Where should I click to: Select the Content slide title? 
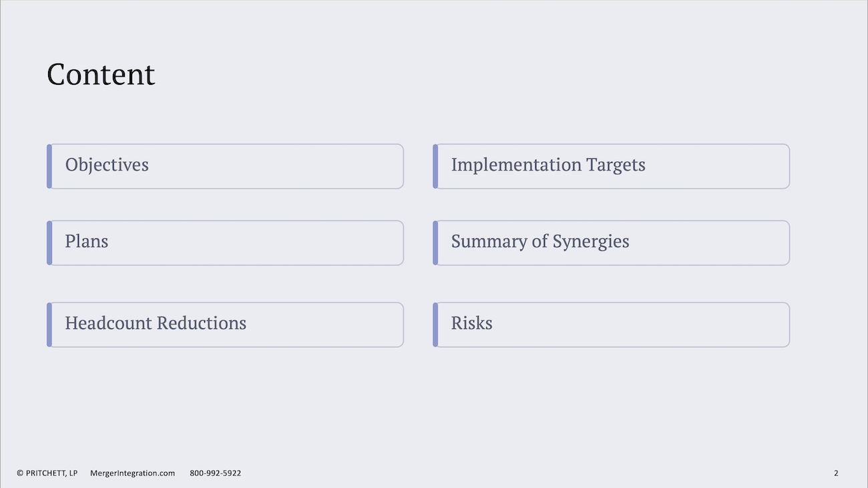[x=101, y=74]
